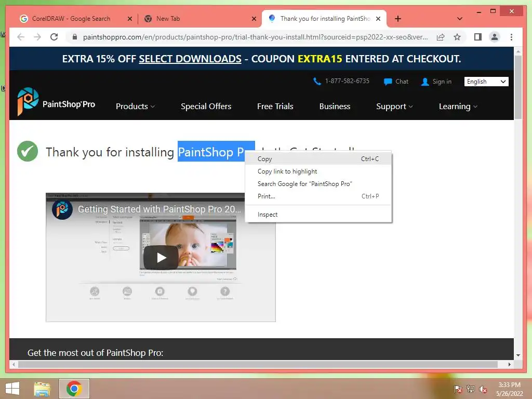
Task: Click scroll down arrow
Action: coord(518,355)
